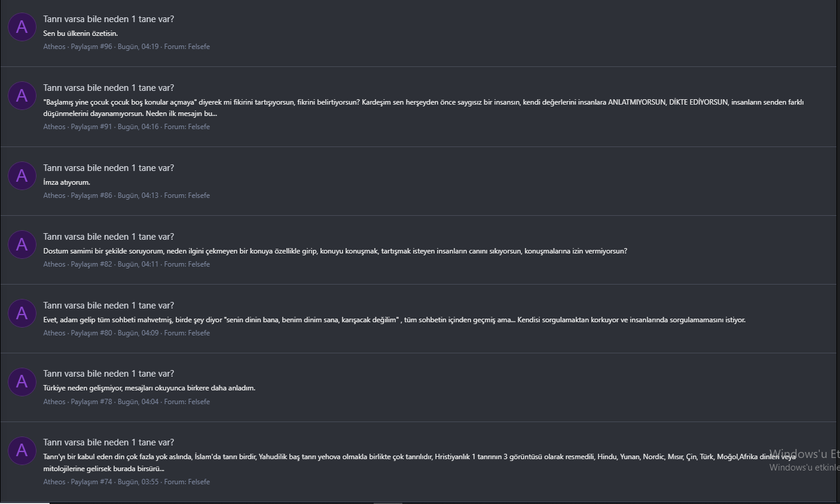Image resolution: width=840 pixels, height=504 pixels.
Task: Click the profile avatar for post #80
Action: click(22, 313)
